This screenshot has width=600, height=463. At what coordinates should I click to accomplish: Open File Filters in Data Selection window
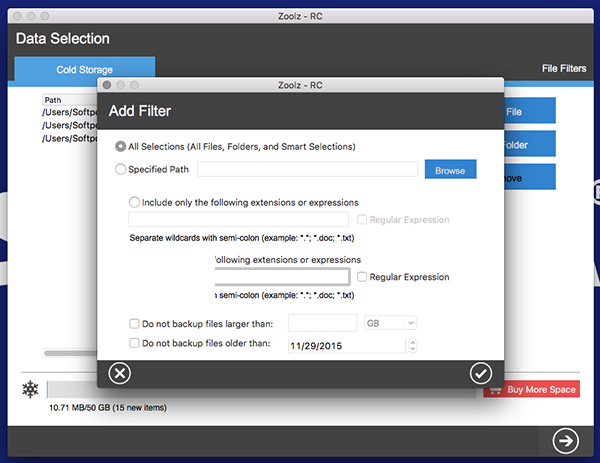coord(564,68)
